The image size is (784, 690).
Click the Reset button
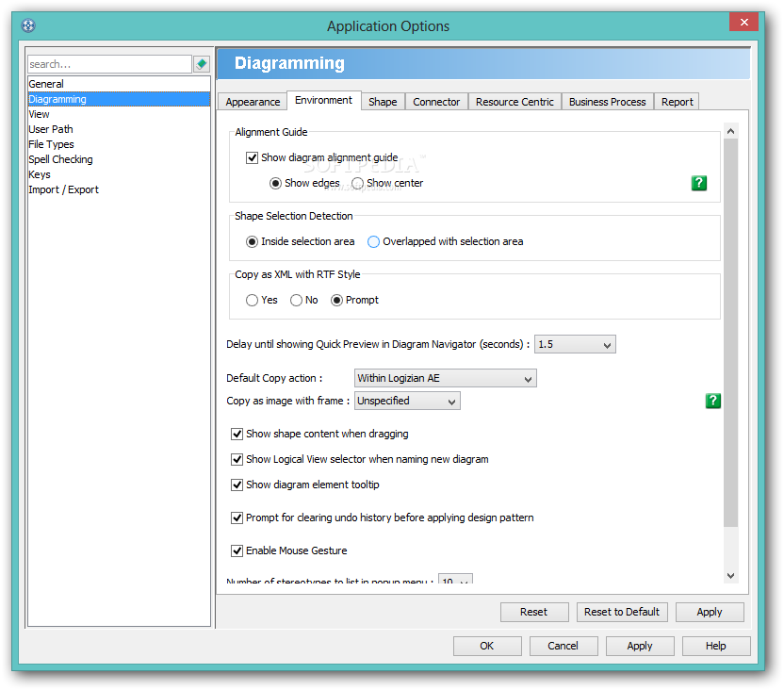tap(534, 612)
